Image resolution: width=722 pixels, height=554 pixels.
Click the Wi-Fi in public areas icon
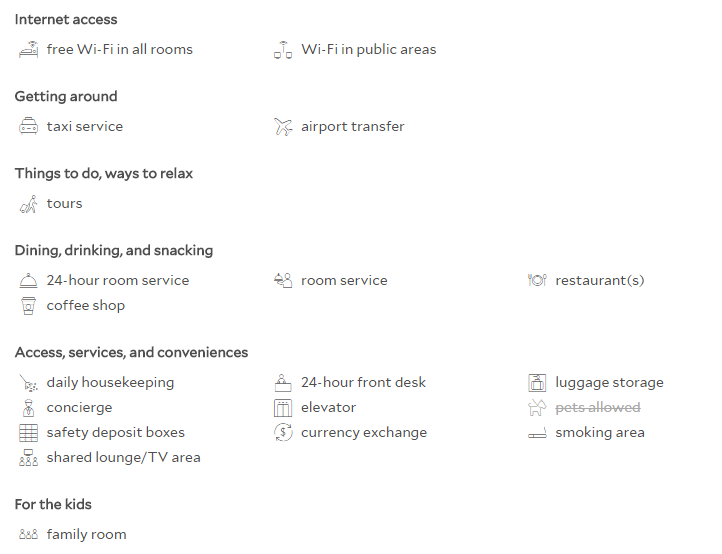[x=283, y=50]
